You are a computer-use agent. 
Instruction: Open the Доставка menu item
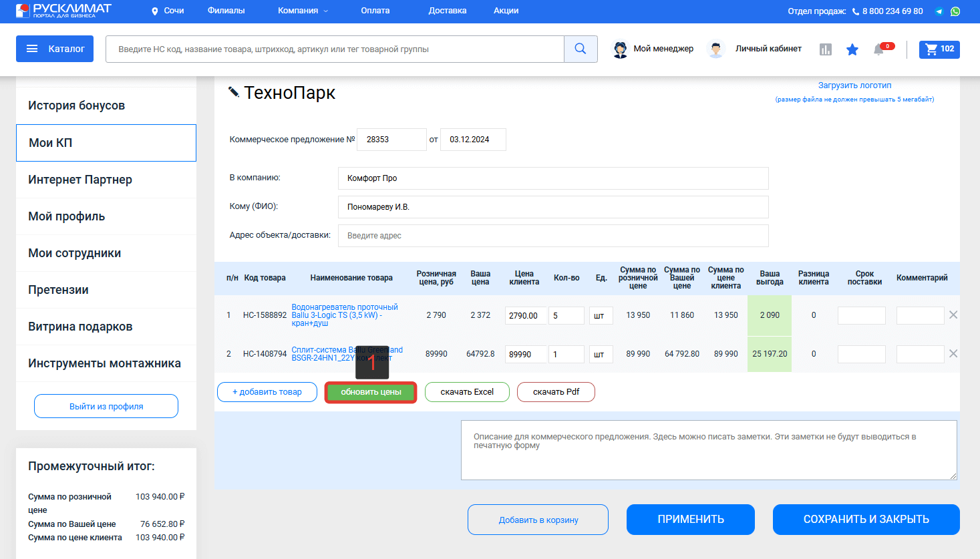point(448,11)
